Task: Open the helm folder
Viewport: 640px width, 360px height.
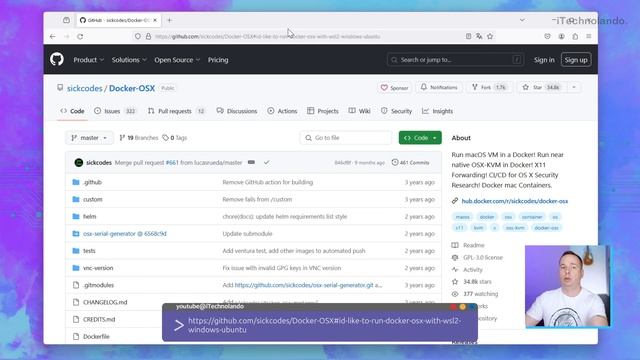Action: [89, 216]
